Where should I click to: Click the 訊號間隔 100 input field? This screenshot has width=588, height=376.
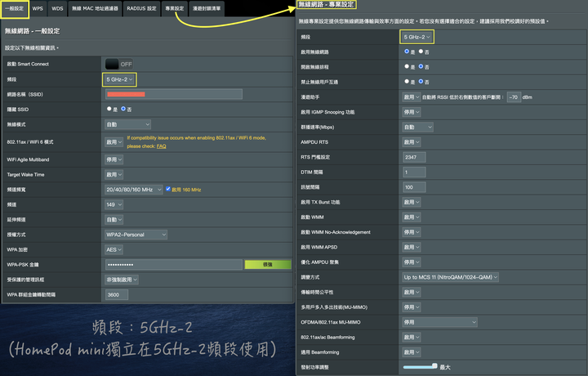pos(414,187)
